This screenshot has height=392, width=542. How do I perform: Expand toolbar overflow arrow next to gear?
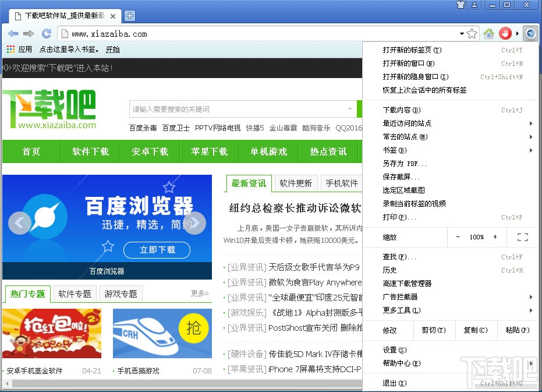(x=518, y=34)
